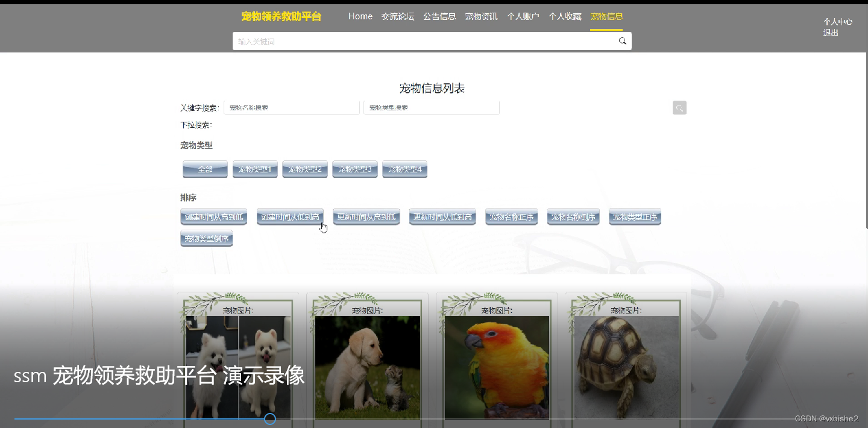Filter by 宠物类型1

[255, 169]
